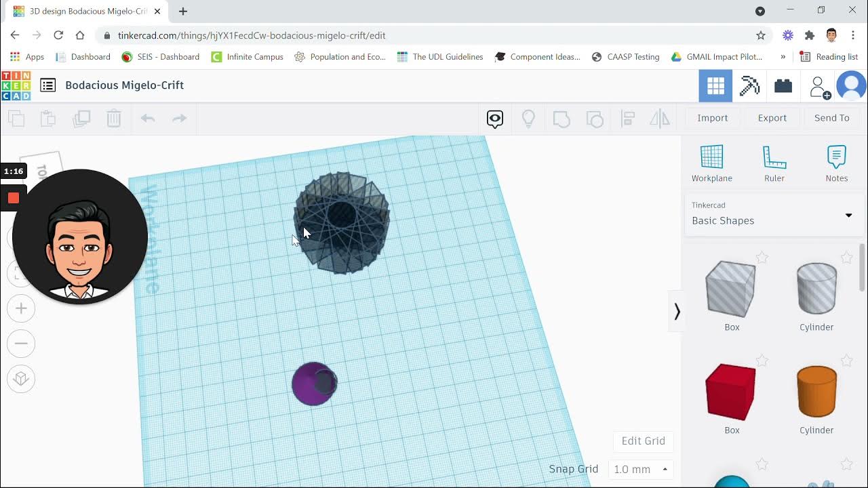868x488 pixels.
Task: Open a new browser tab
Action: coord(183,11)
